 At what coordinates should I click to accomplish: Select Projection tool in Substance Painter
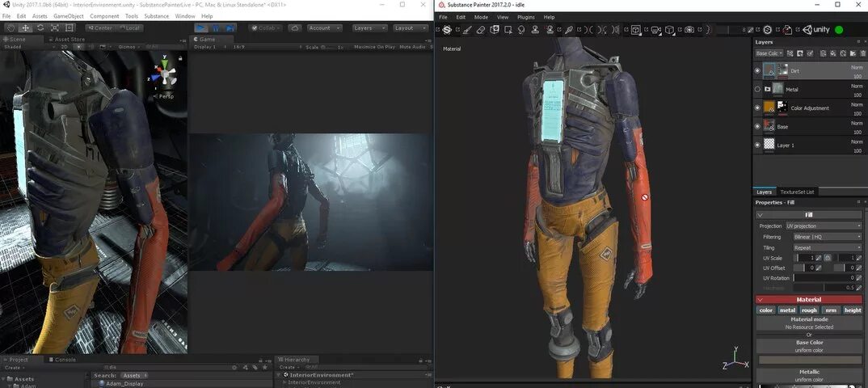495,30
